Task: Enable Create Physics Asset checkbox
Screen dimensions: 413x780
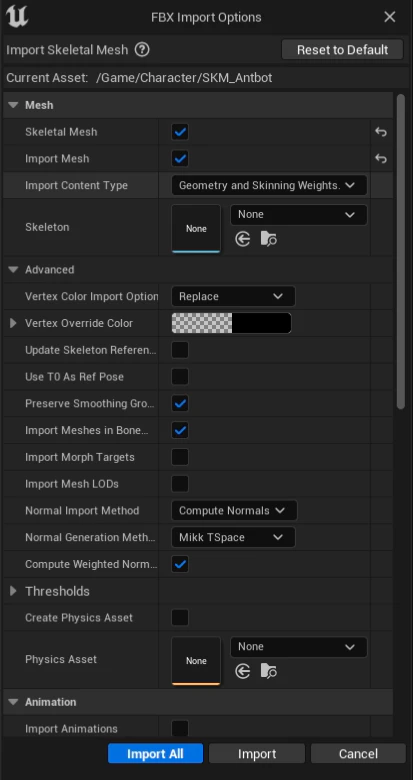Action: pyautogui.click(x=180, y=618)
